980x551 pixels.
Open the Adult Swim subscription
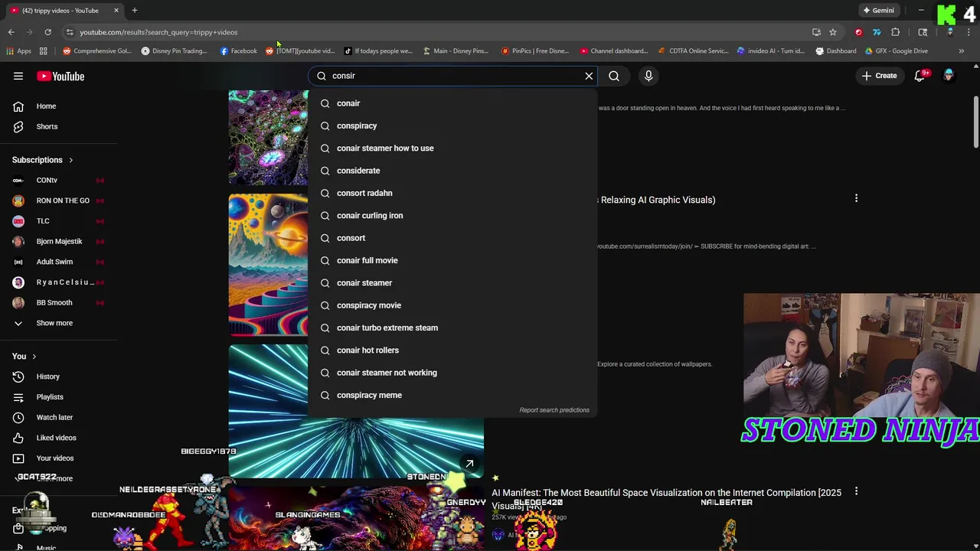tap(58, 262)
